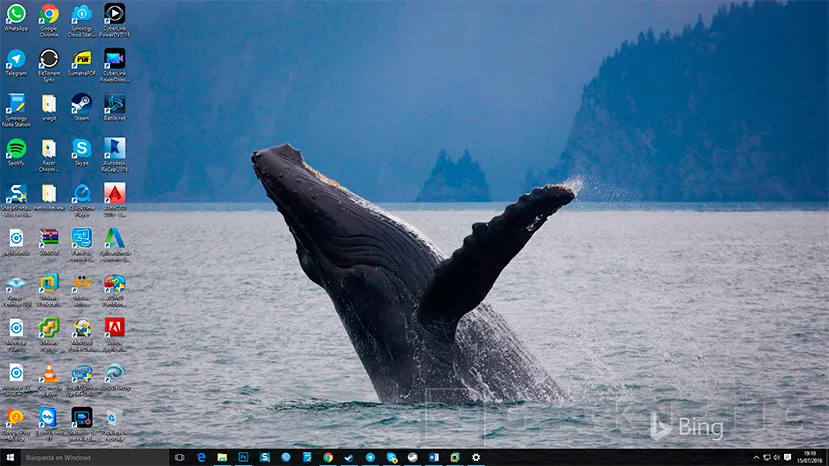Select the Skype desktop shortcut
The height and width of the screenshot is (466, 829).
click(x=82, y=148)
